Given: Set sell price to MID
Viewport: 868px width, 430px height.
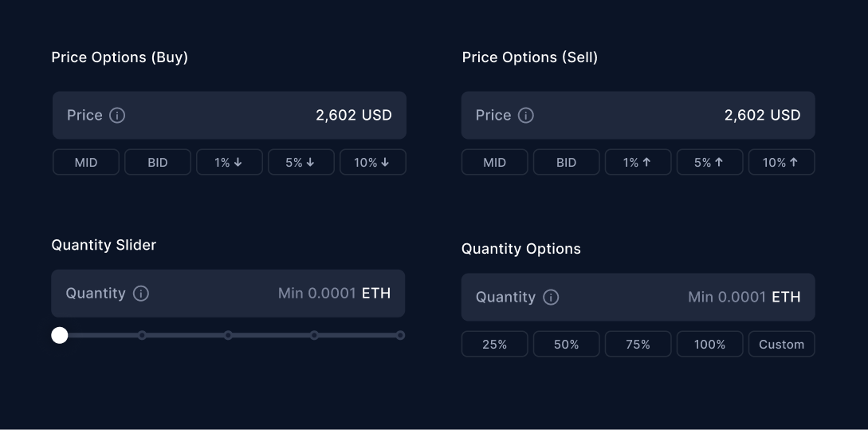Looking at the screenshot, I should click(494, 162).
